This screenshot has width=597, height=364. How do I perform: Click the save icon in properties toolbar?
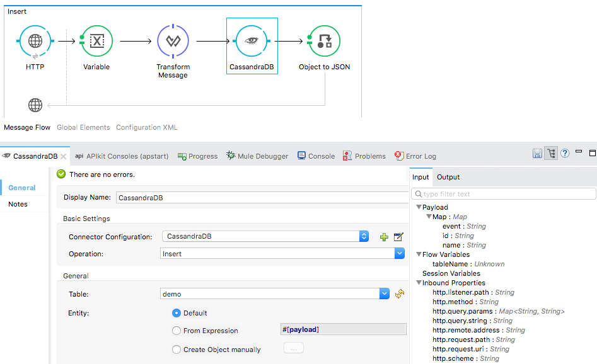pos(538,154)
